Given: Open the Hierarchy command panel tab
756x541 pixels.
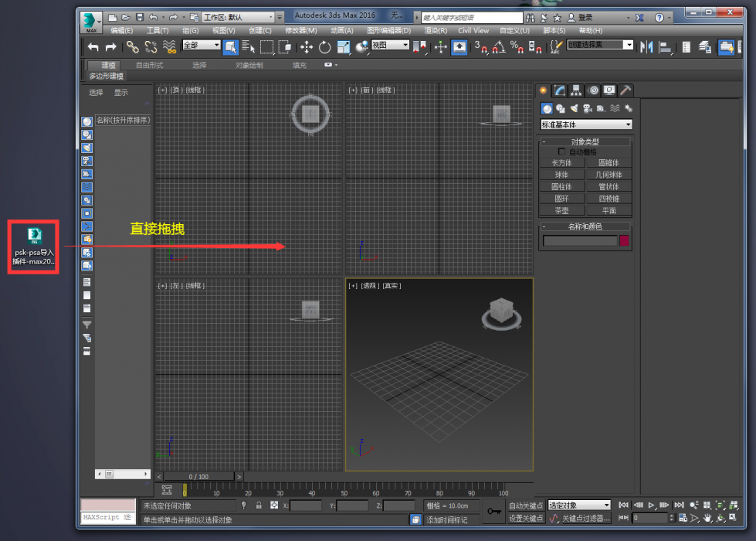Looking at the screenshot, I should [x=576, y=90].
